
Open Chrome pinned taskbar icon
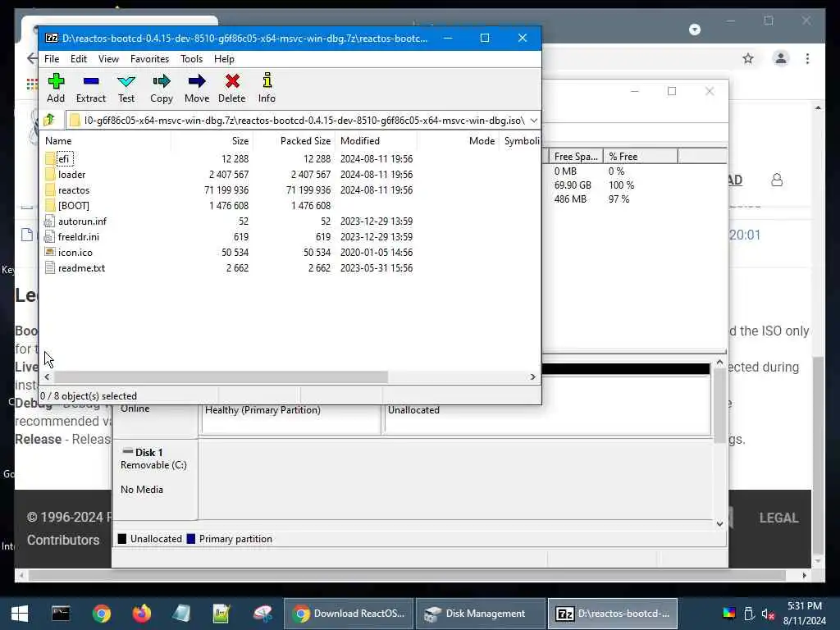101,614
